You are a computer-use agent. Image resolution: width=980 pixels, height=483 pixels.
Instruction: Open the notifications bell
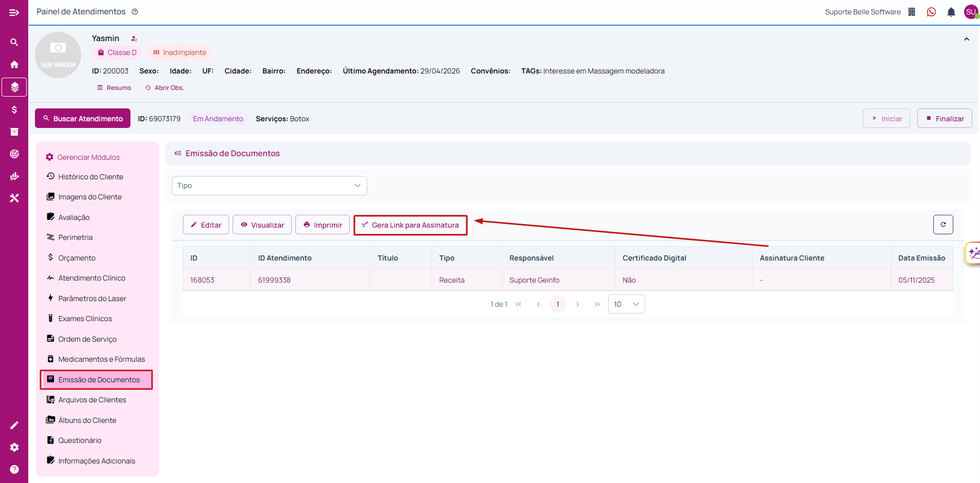(x=951, y=12)
